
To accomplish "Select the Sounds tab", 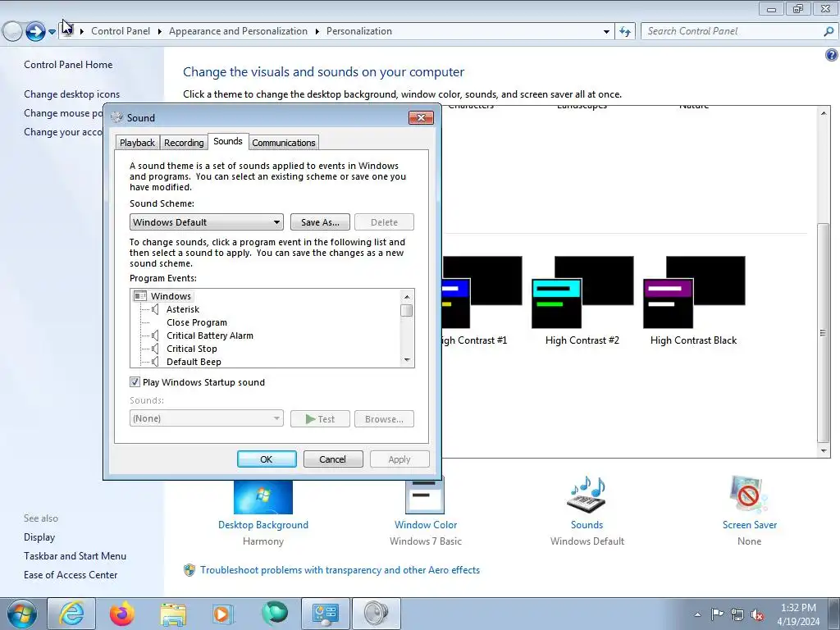I will tap(228, 141).
